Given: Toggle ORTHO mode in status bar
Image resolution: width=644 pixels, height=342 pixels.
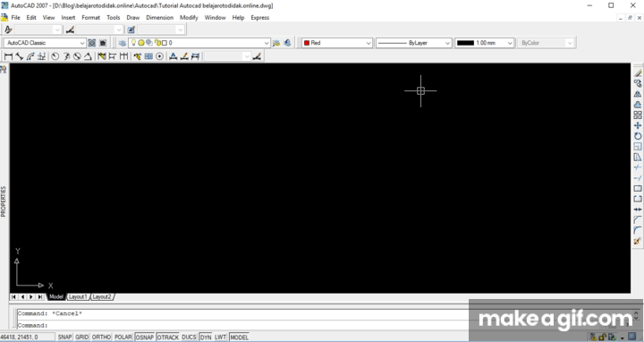Looking at the screenshot, I should click(101, 337).
